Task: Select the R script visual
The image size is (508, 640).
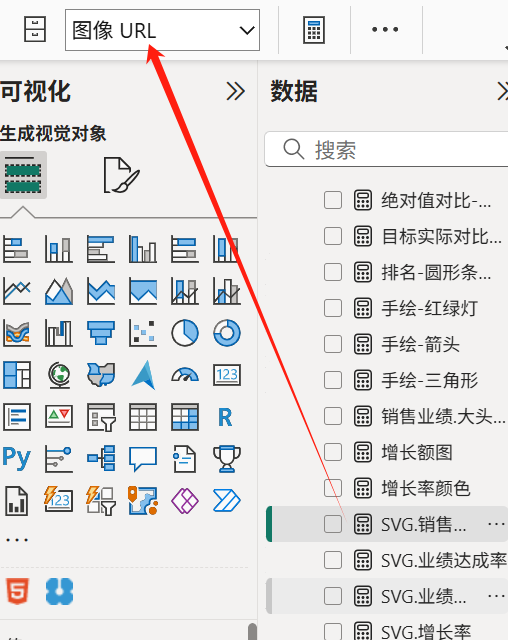Action: click(x=225, y=417)
